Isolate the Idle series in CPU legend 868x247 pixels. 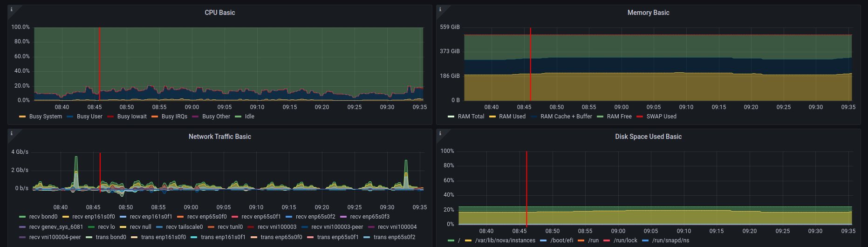click(249, 117)
